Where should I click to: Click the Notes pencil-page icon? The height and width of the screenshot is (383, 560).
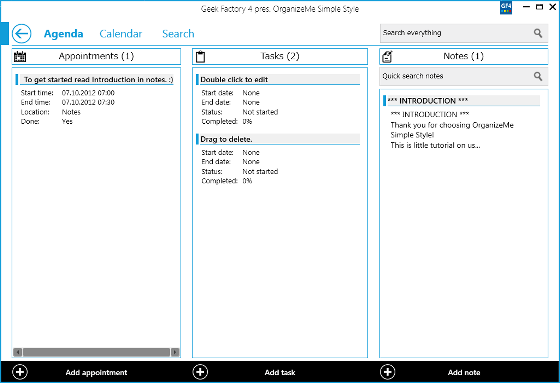click(x=387, y=56)
